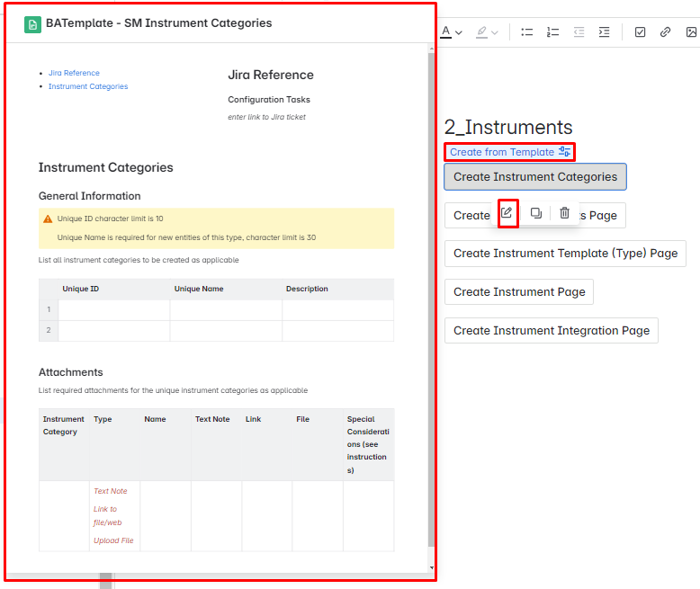Click the Link to file/web placeholder
The image size is (700, 589).
107,515
